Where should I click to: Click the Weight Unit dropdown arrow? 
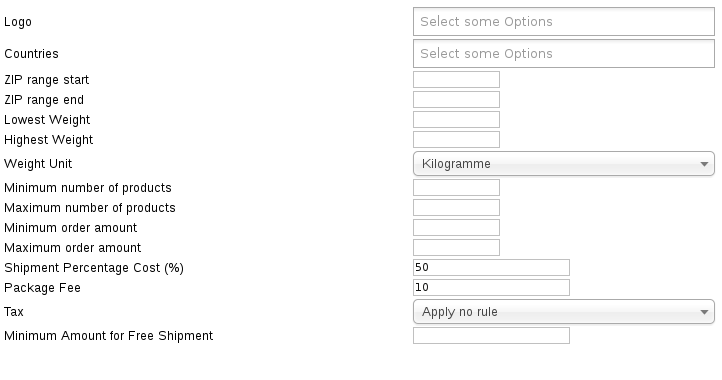tap(704, 164)
